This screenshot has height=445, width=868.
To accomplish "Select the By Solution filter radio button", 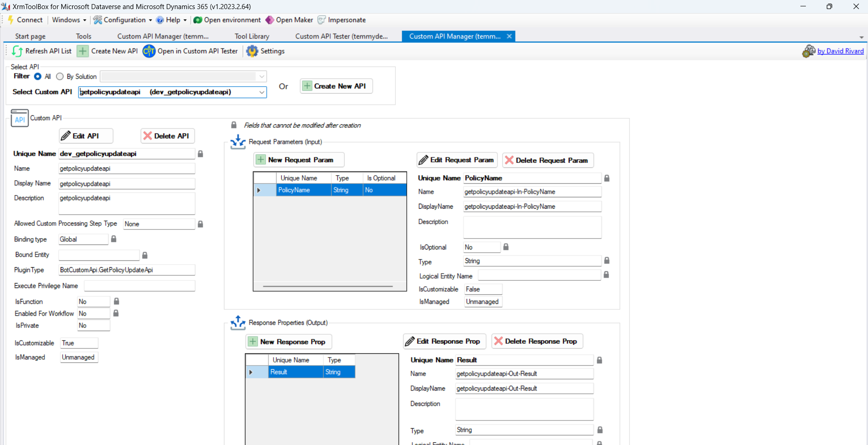I will click(x=59, y=77).
